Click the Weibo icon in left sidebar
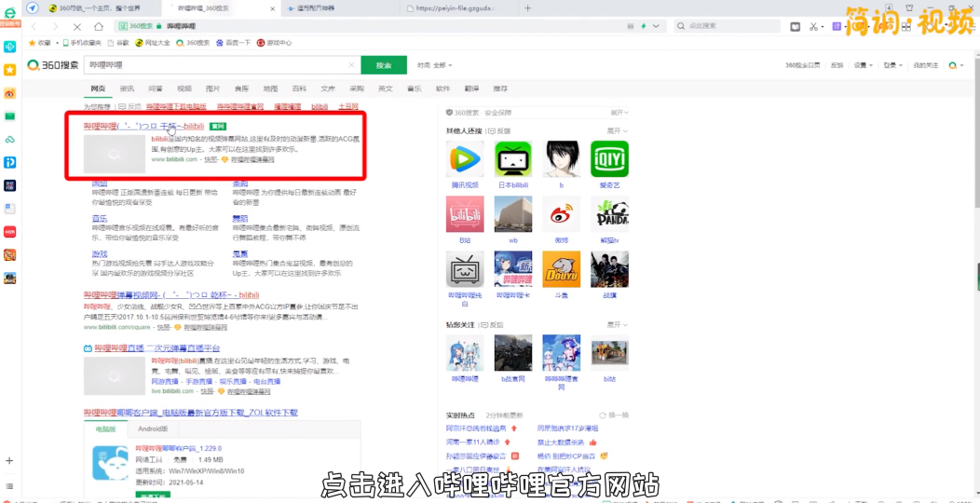The height and width of the screenshot is (503, 980). (9, 93)
